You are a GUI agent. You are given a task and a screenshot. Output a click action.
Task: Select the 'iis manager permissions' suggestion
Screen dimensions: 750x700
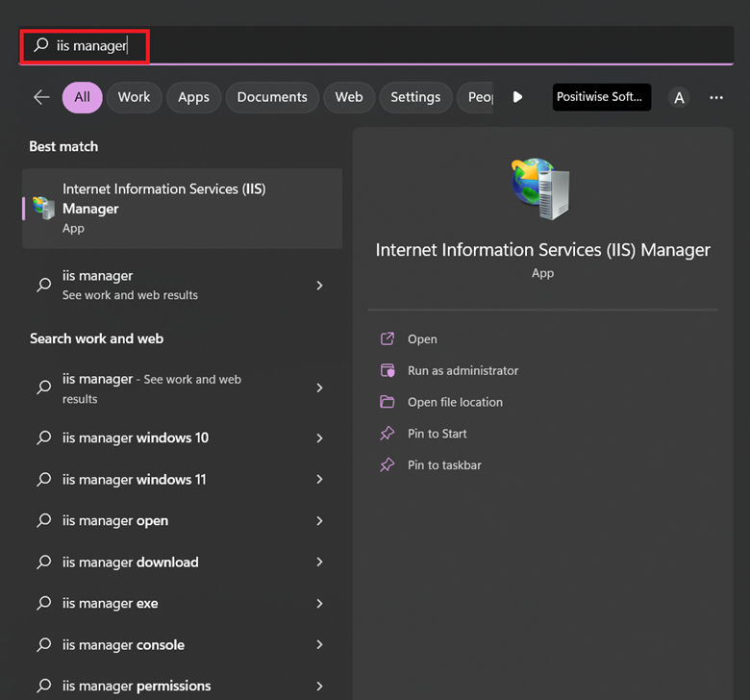pos(183,686)
